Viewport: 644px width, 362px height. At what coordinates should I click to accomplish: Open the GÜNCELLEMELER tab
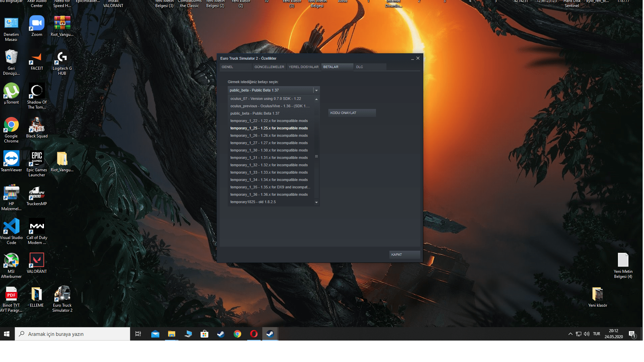coord(269,67)
